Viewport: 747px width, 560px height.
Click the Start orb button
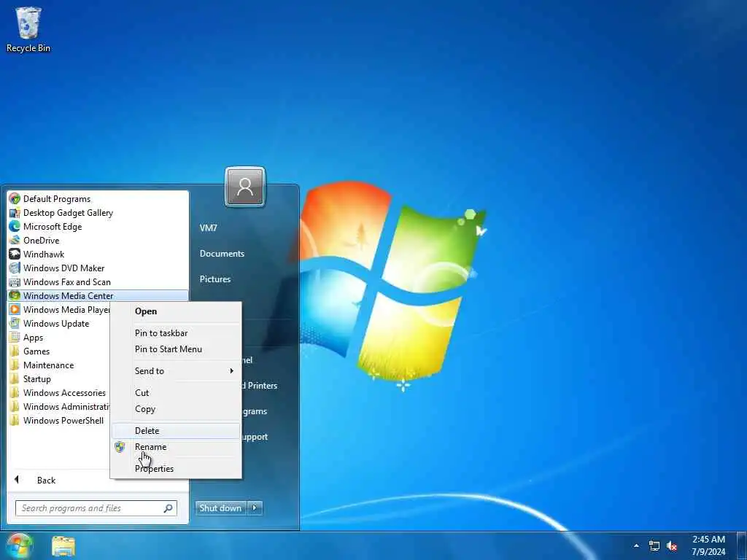click(x=19, y=545)
